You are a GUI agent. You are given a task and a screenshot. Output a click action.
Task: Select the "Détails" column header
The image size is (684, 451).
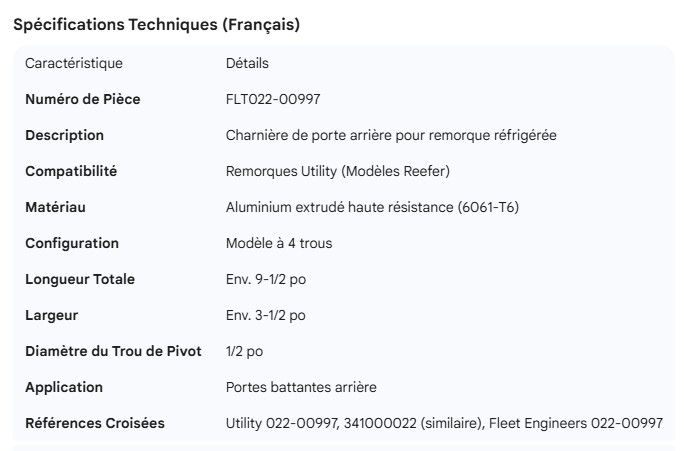(x=247, y=63)
